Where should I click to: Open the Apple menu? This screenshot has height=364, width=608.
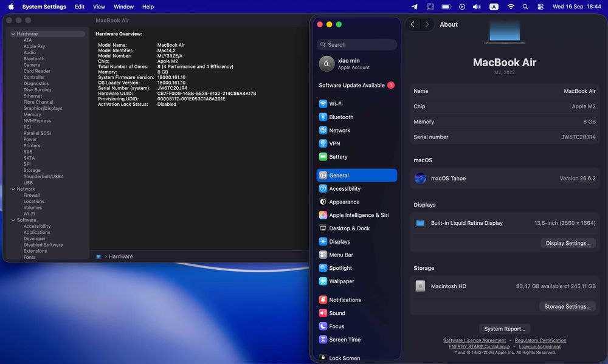pyautogui.click(x=11, y=7)
